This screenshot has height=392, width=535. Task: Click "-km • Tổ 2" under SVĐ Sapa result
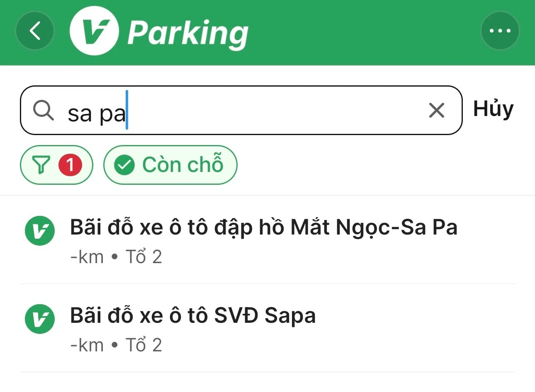pyautogui.click(x=116, y=345)
